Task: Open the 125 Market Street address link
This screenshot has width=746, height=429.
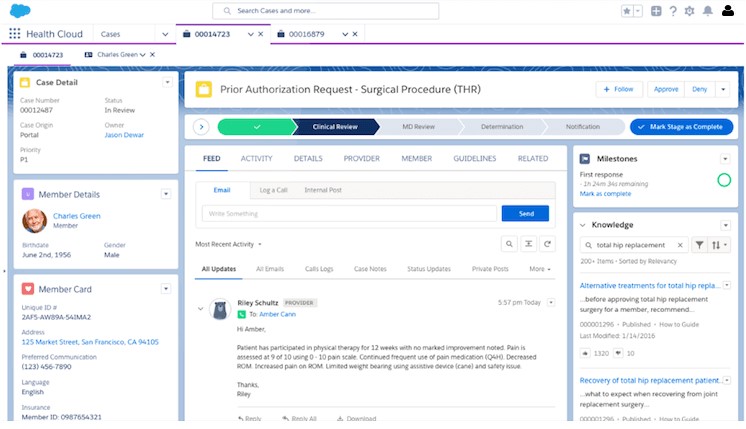Action: point(90,342)
